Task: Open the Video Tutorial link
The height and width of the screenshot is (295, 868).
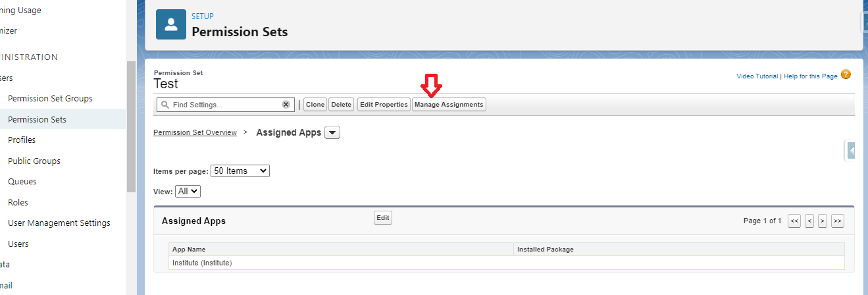Action: click(x=757, y=76)
